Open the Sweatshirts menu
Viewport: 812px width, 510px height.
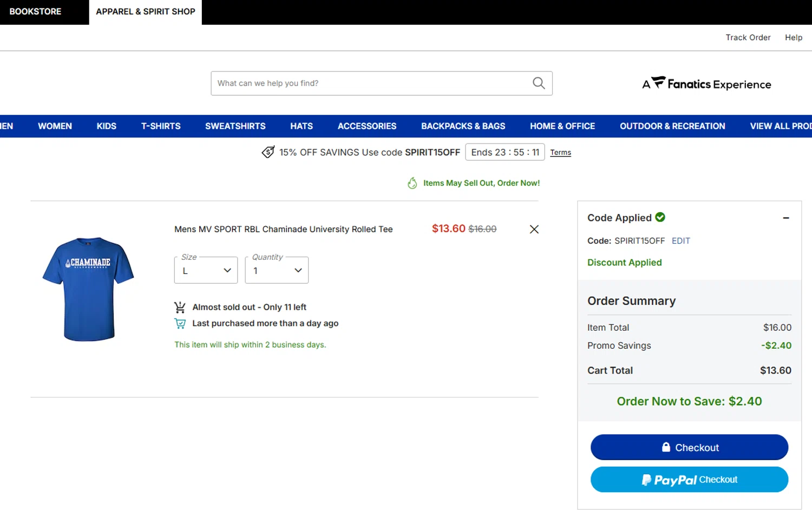(x=235, y=126)
